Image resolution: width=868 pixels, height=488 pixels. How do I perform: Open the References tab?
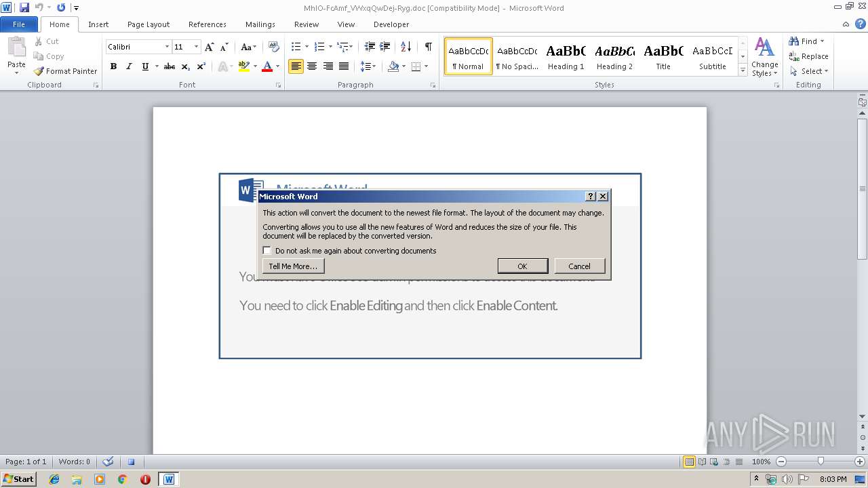click(x=208, y=24)
